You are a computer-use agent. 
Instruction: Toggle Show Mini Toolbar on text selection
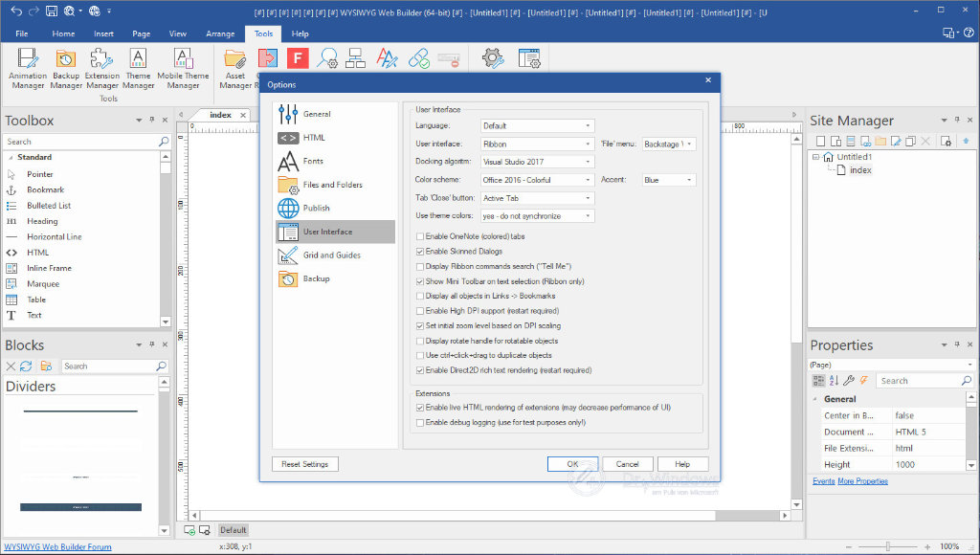click(420, 281)
